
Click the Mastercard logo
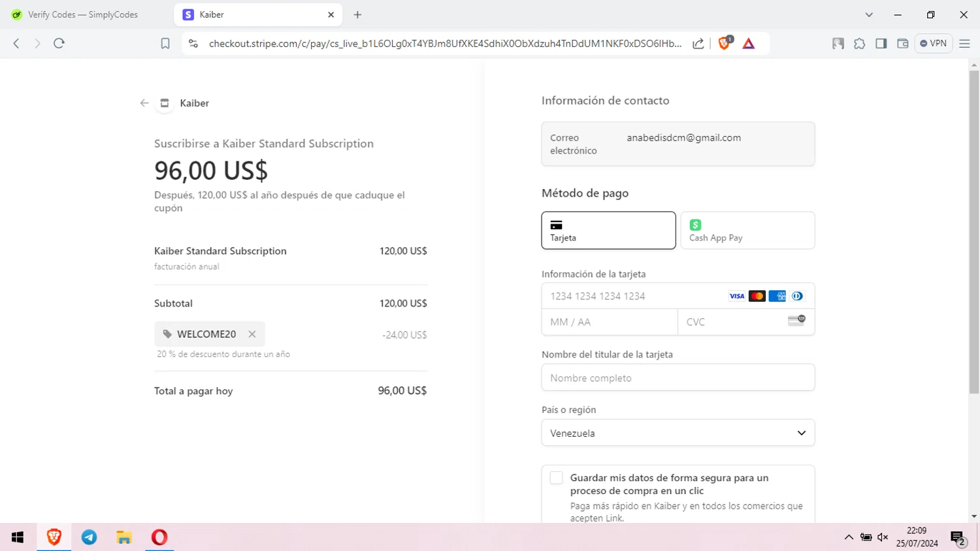point(757,296)
